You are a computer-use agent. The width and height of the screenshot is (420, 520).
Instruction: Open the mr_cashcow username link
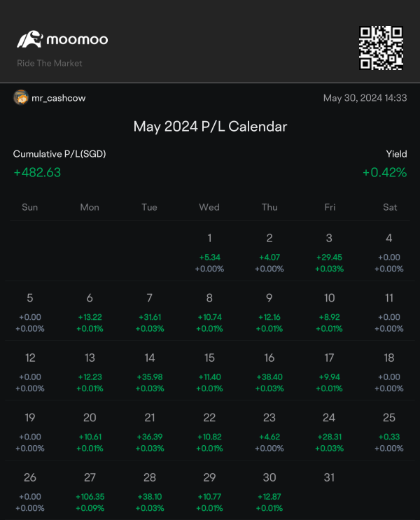58,98
